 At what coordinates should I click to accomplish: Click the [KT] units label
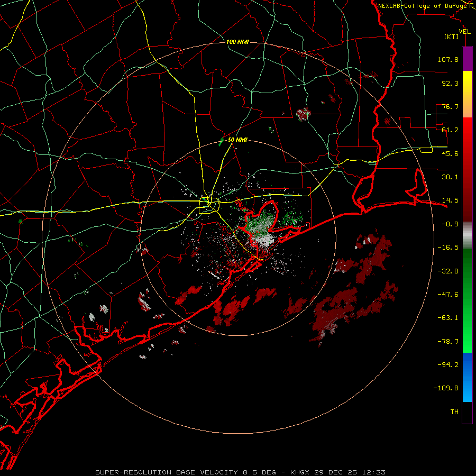(452, 36)
